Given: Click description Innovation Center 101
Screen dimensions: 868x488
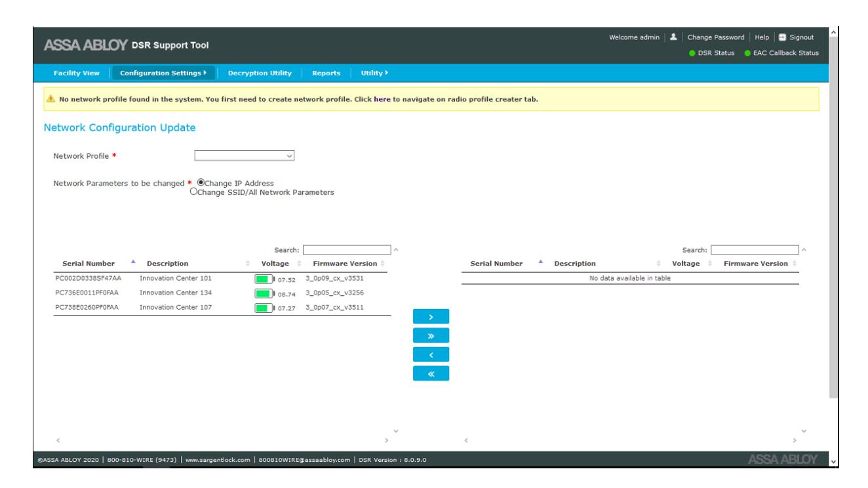Looking at the screenshot, I should 176,278.
